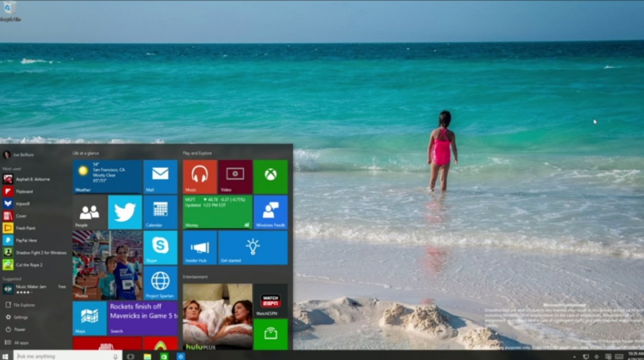Launch the WatchESPN tile
Viewport: 644px width, 360px height.
click(270, 300)
